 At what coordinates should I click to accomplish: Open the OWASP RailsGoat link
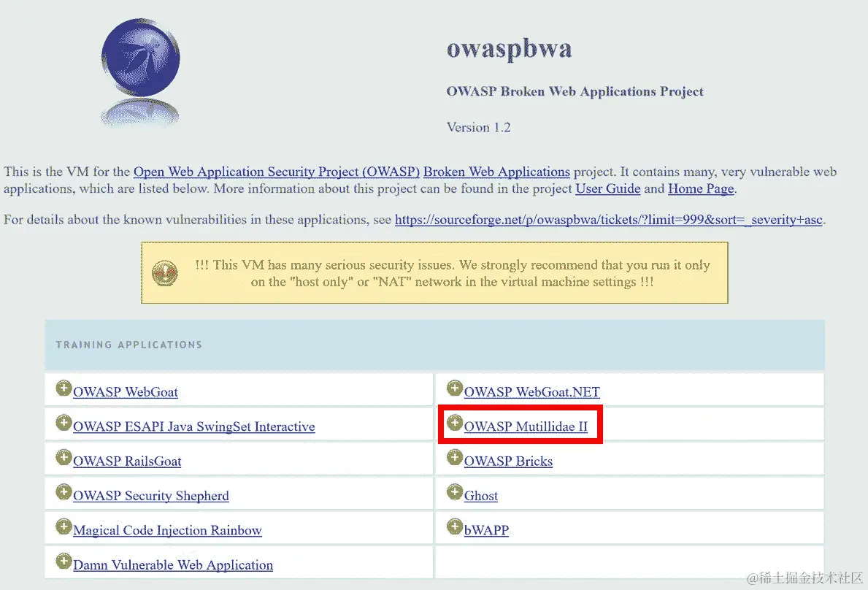tap(127, 461)
